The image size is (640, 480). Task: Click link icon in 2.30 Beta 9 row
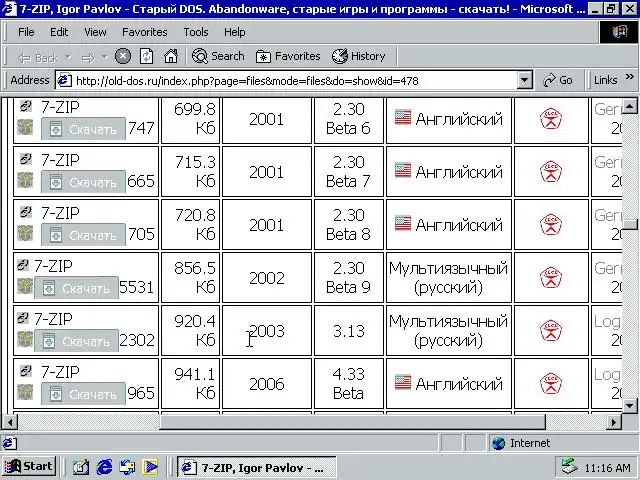coord(23,265)
